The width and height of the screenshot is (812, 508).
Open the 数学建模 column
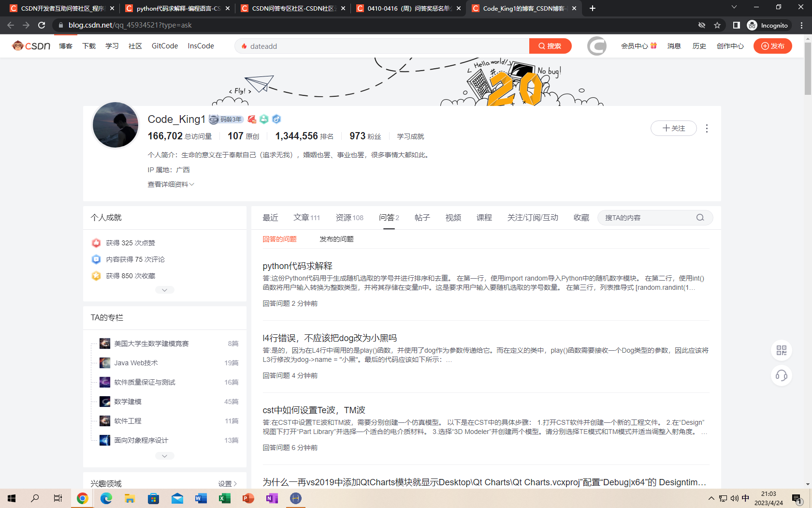click(128, 402)
